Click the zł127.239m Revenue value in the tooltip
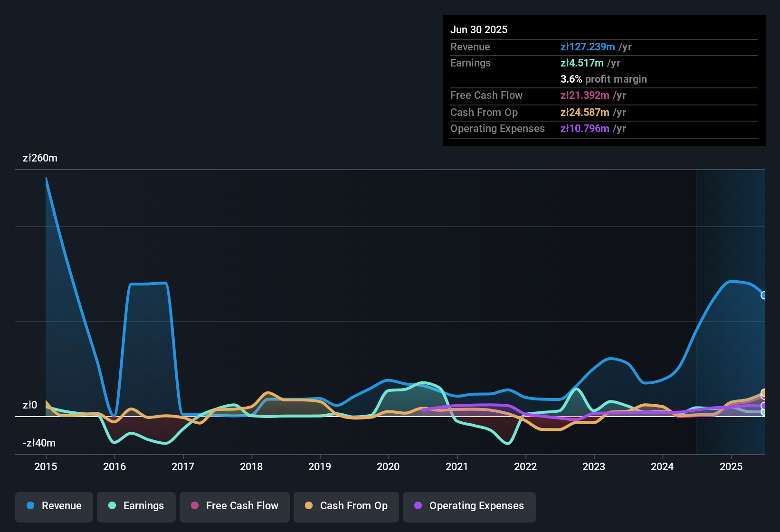Image resolution: width=780 pixels, height=532 pixels. [x=588, y=47]
